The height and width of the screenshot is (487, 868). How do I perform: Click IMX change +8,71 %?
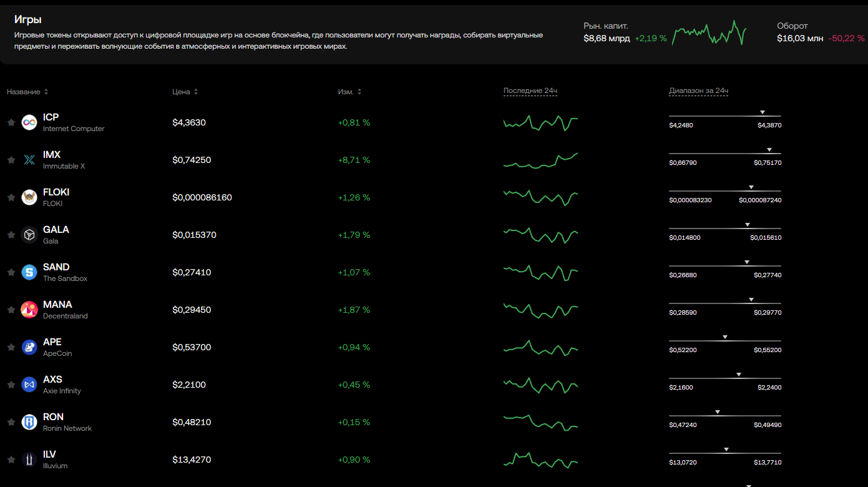point(354,160)
